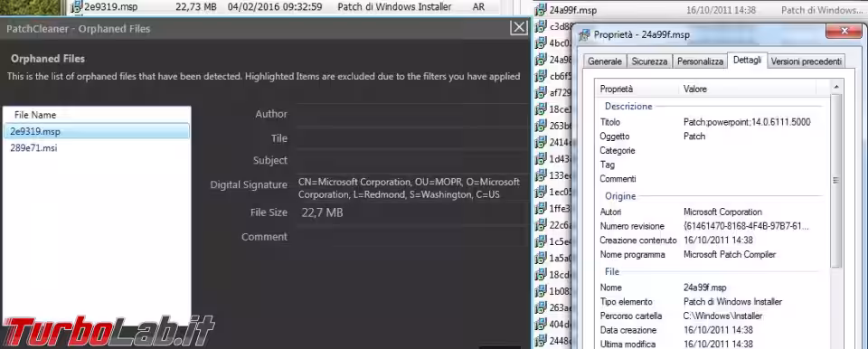Select the file icon beside 2448 entry
This screenshot has height=349, width=868.
point(541,341)
